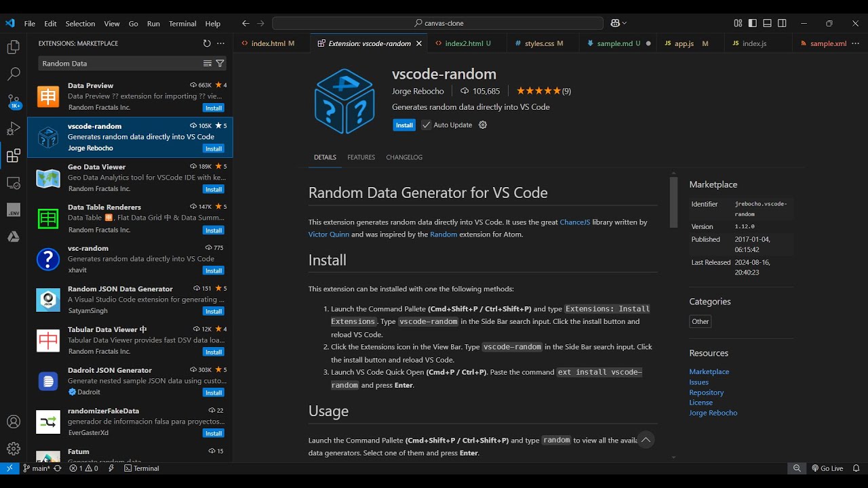Viewport: 868px width, 488px height.
Task: Refresh the extensions marketplace list
Action: [x=207, y=43]
